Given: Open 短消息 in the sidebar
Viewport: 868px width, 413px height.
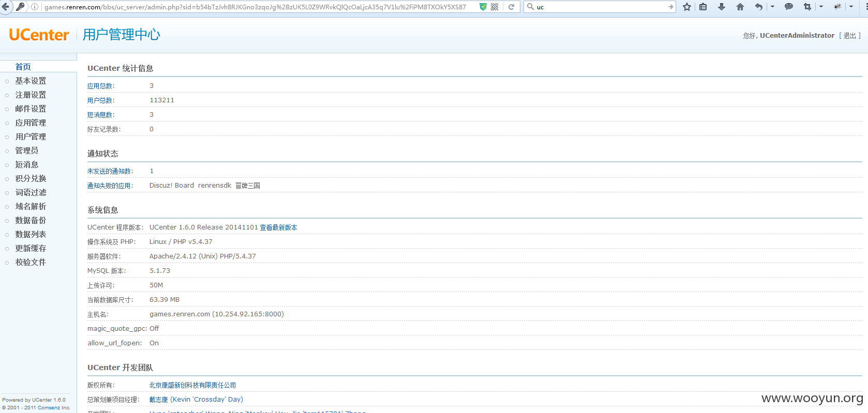Looking at the screenshot, I should coord(27,164).
